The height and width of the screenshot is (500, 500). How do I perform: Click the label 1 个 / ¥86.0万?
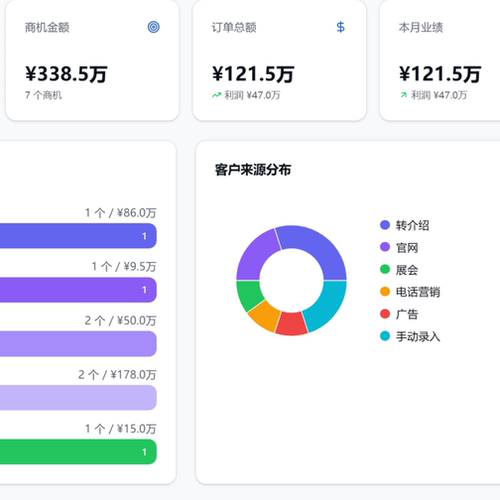pyautogui.click(x=120, y=213)
